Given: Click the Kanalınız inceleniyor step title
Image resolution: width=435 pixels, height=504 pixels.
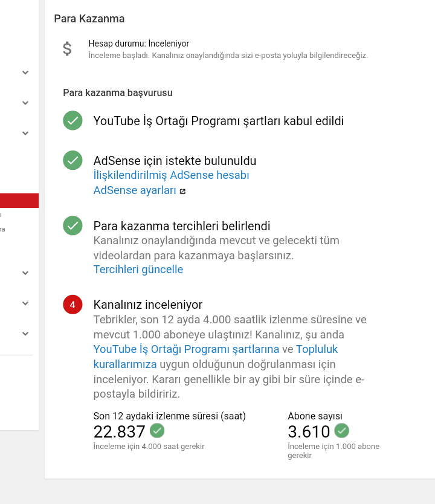Looking at the screenshot, I should [148, 305].
